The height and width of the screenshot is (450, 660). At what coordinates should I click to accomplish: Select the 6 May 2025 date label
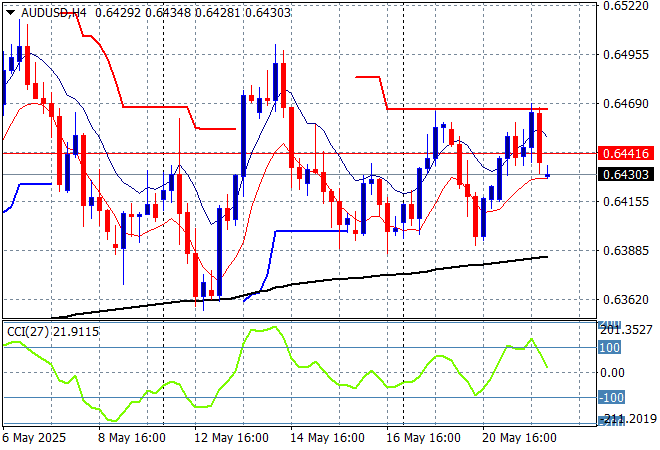point(36,438)
